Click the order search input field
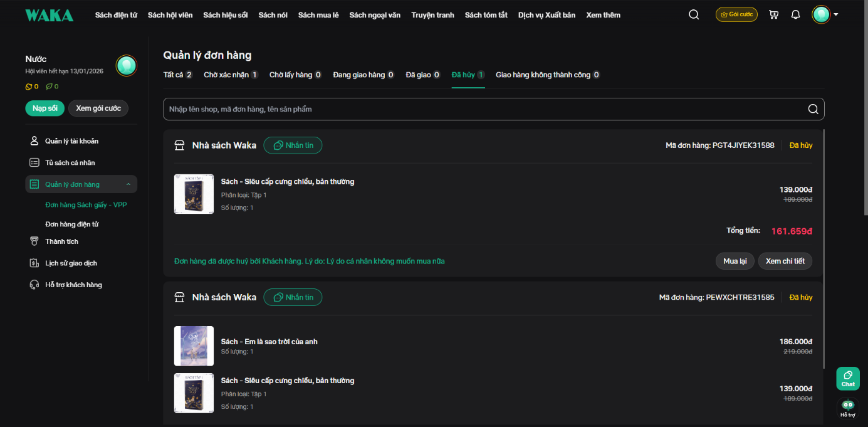The width and height of the screenshot is (868, 427). pos(483,109)
